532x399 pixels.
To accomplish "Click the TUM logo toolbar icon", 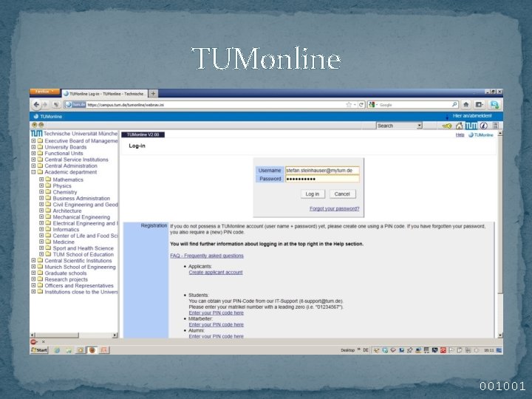I will pyautogui.click(x=471, y=126).
